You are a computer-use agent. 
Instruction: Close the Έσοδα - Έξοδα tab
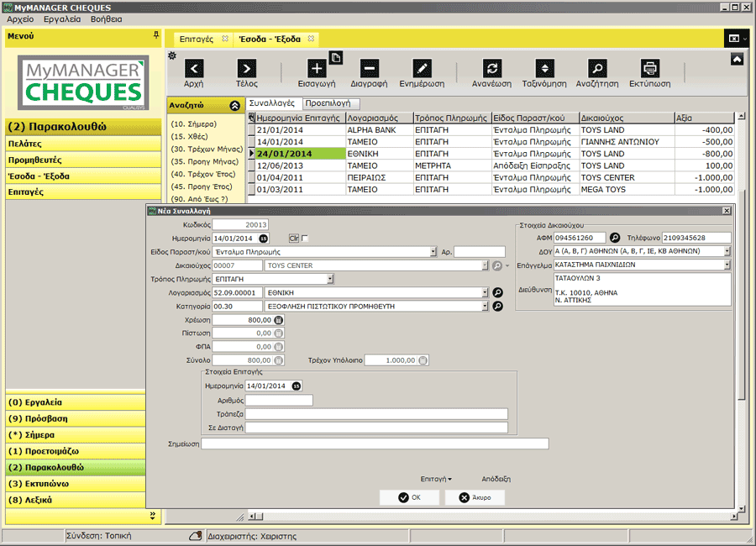coord(311,39)
